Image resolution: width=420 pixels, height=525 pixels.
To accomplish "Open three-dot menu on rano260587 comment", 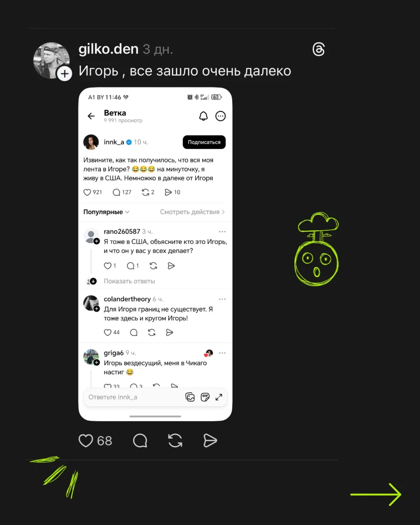I will (x=222, y=231).
